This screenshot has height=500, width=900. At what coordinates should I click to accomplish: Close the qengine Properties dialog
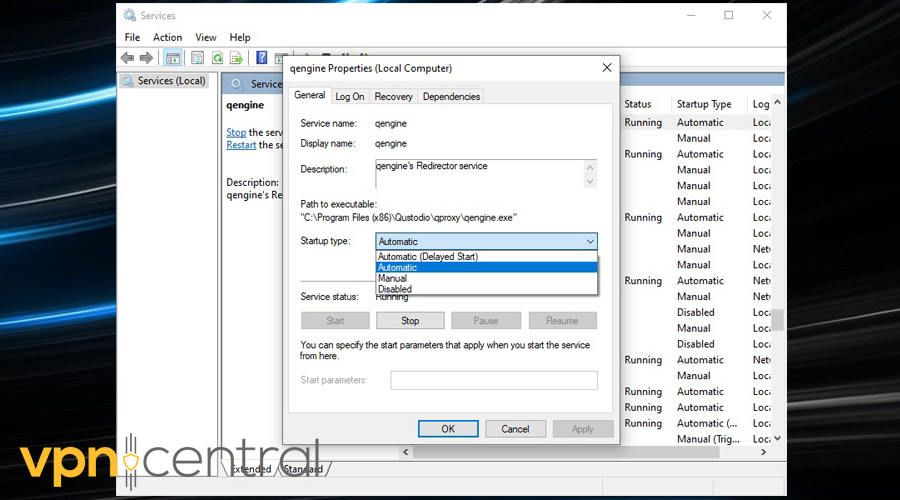point(607,68)
